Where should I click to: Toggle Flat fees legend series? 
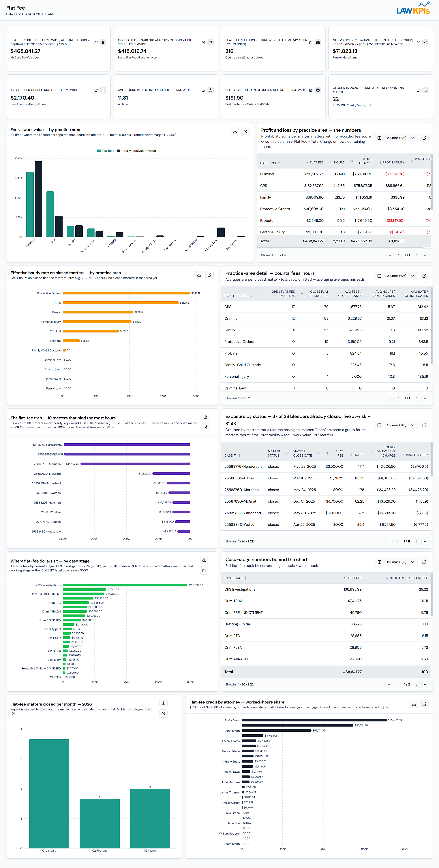[106, 151]
